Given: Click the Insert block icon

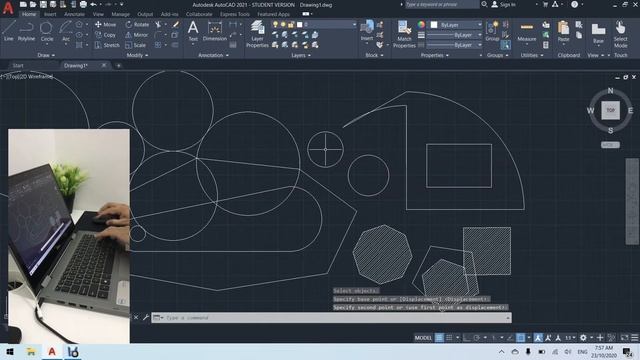Looking at the screenshot, I should (x=367, y=31).
